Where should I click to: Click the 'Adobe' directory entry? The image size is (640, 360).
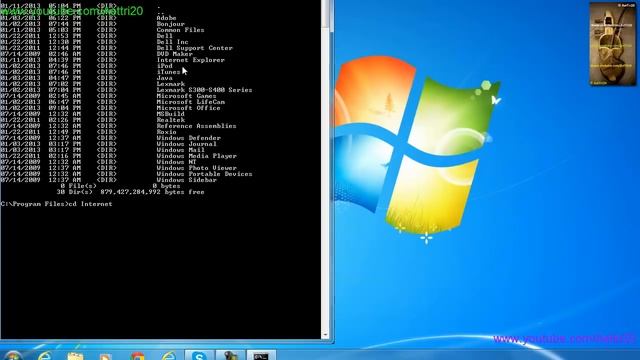coord(167,18)
